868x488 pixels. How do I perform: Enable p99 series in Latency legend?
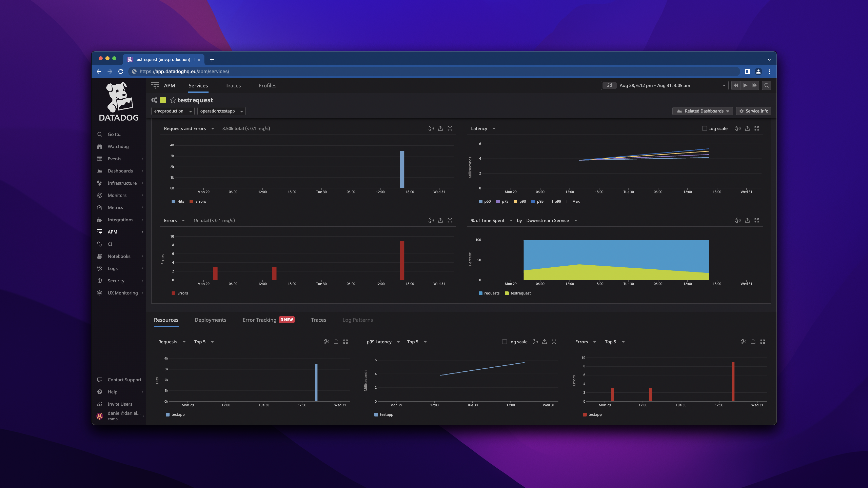pyautogui.click(x=551, y=201)
